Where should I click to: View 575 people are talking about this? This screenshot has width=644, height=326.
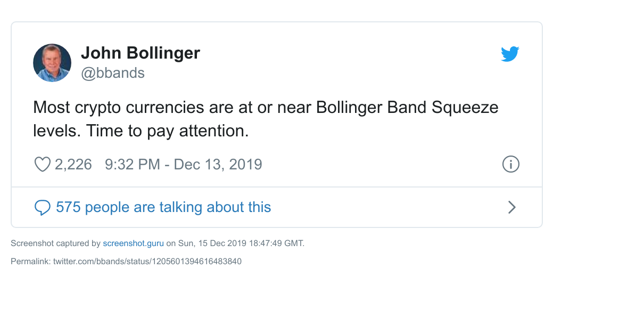click(163, 207)
